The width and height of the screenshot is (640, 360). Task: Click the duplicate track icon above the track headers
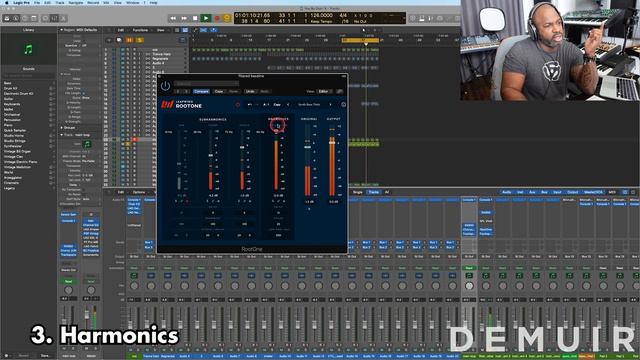pyautogui.click(x=119, y=40)
